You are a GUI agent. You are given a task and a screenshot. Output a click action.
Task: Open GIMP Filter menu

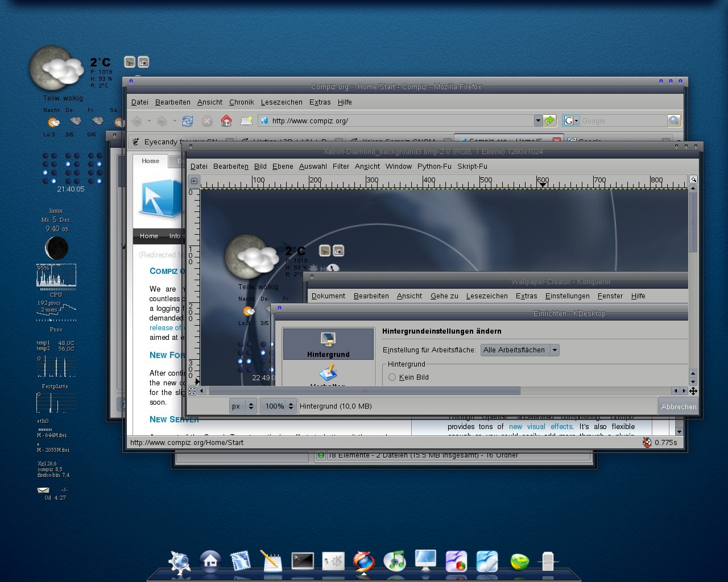pos(341,167)
